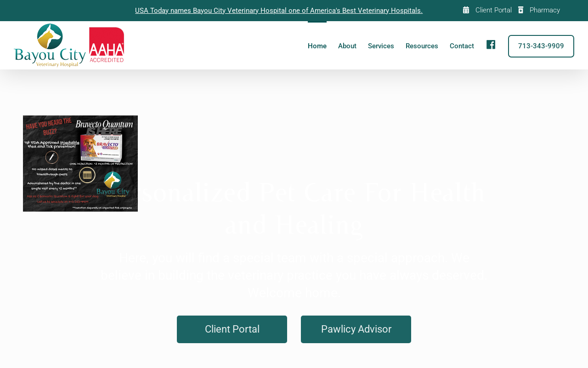588x368 pixels.
Task: Click the calendar icon beside Client Portal
Action: pos(466,10)
